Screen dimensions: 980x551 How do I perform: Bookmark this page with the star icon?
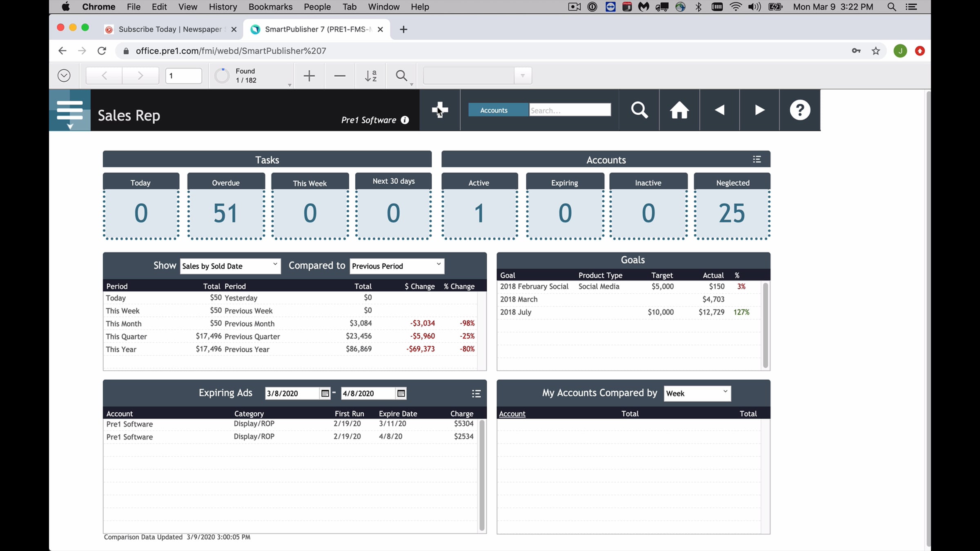pyautogui.click(x=875, y=51)
